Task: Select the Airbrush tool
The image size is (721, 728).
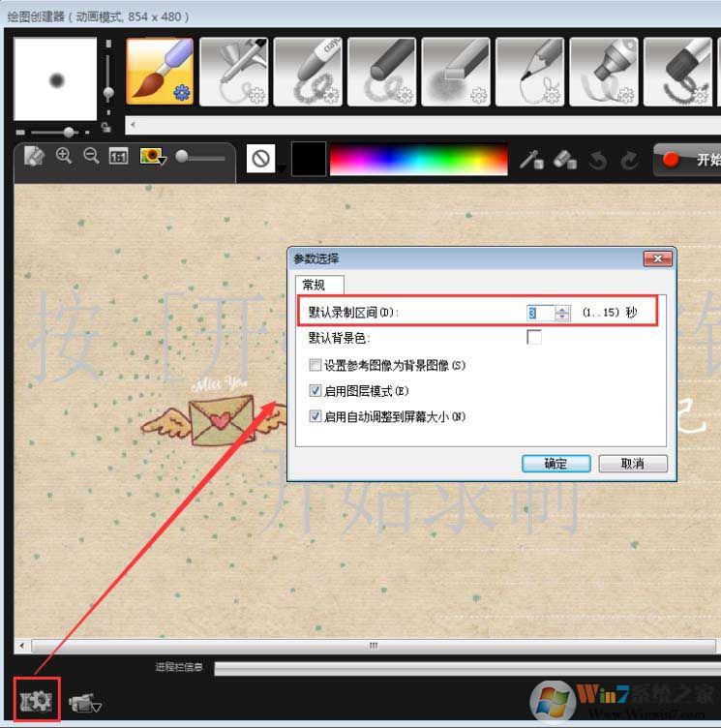Action: pos(233,72)
